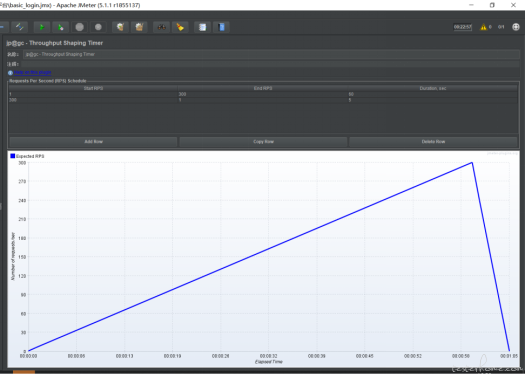Image resolution: width=525 pixels, height=379 pixels.
Task: Click the Expected RPS legend label
Action: click(30, 156)
